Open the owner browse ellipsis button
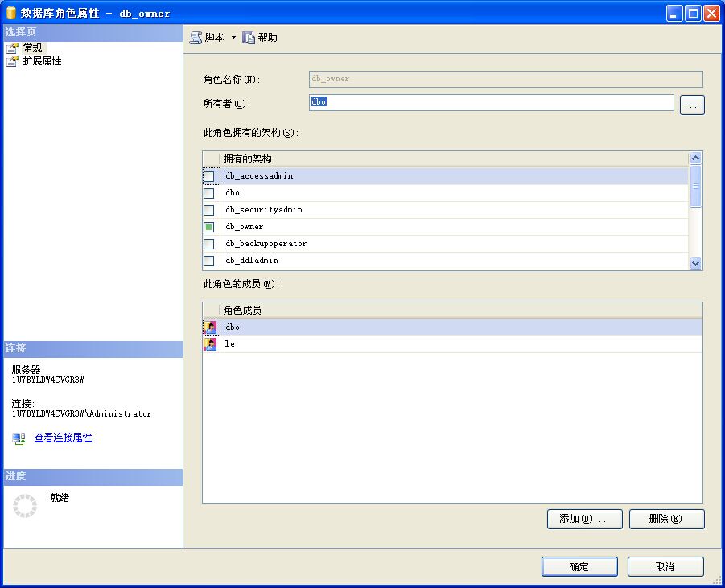Screen dimensions: 725x588 point(692,105)
